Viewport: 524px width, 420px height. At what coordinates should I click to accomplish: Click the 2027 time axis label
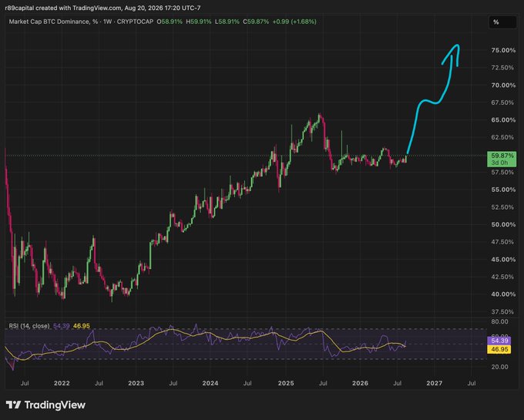434,383
